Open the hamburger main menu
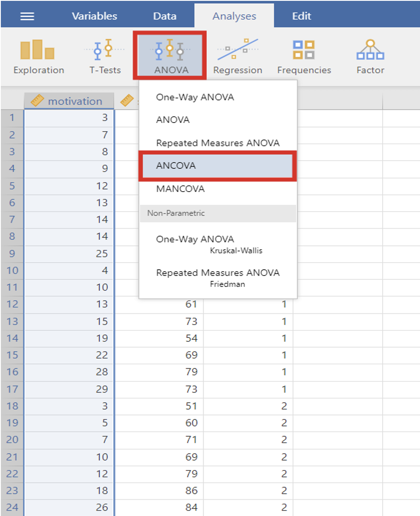 (28, 16)
